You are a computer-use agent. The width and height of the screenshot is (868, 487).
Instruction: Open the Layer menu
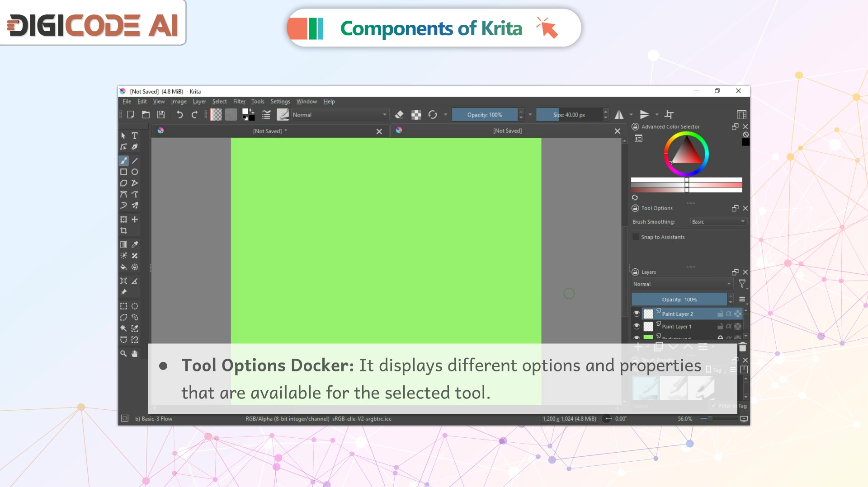[199, 102]
